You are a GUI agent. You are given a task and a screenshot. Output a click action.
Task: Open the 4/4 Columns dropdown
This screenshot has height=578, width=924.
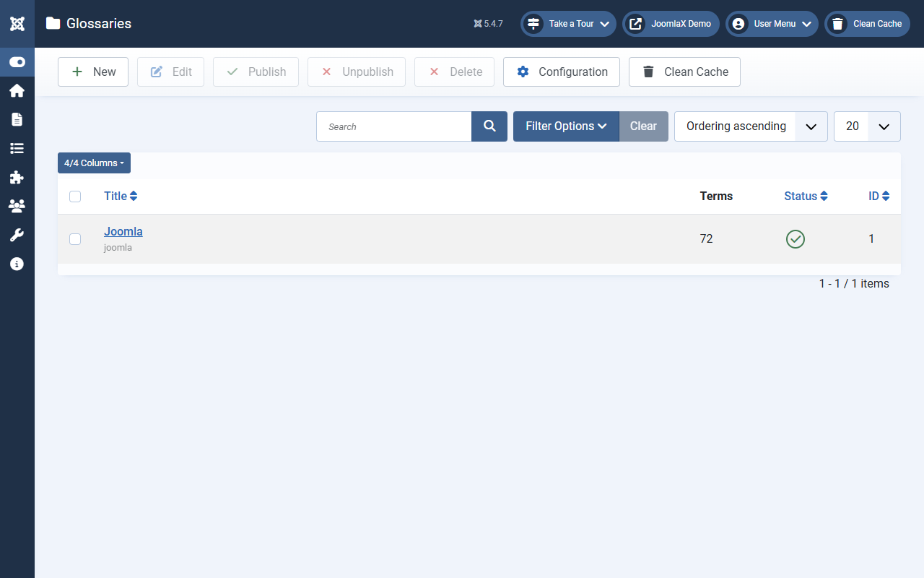click(x=94, y=163)
